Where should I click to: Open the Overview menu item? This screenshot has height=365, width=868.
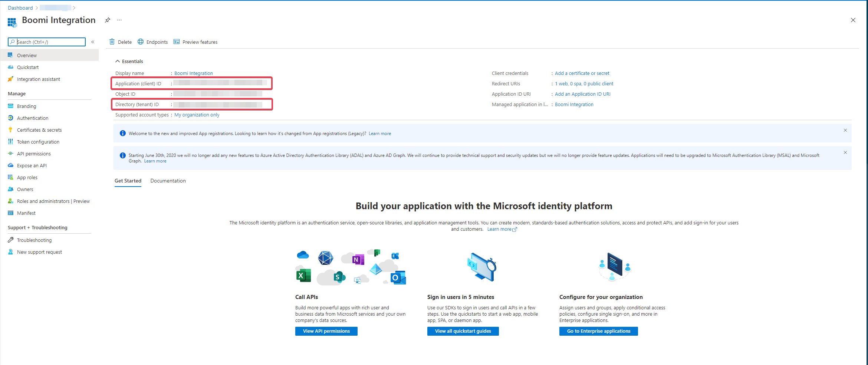[x=49, y=55]
